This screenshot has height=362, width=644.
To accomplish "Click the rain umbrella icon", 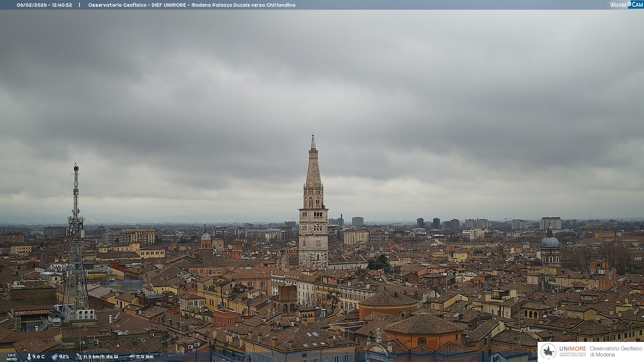I will tap(132, 357).
